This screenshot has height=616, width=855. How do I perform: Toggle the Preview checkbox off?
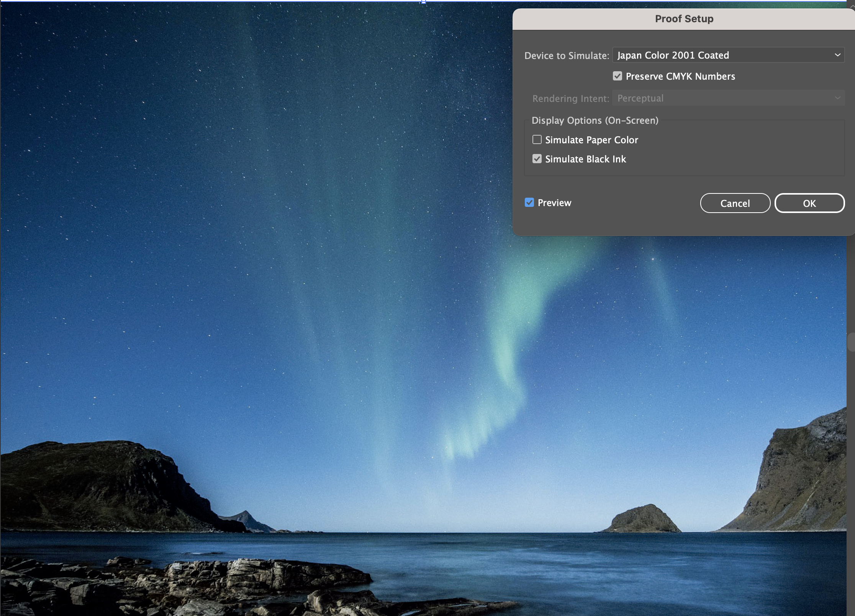tap(529, 203)
